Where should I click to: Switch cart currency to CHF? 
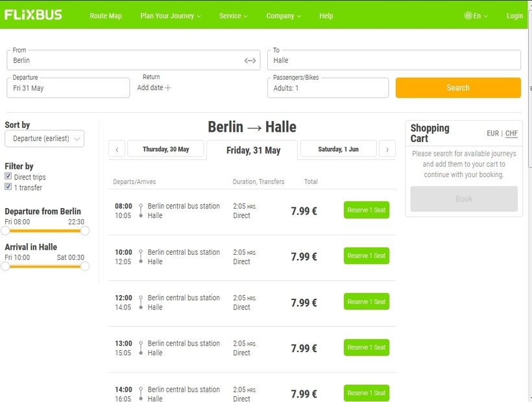(511, 134)
